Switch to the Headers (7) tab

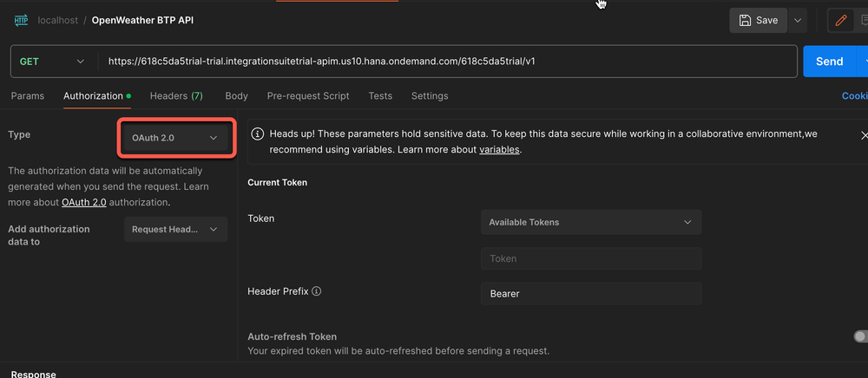(176, 96)
